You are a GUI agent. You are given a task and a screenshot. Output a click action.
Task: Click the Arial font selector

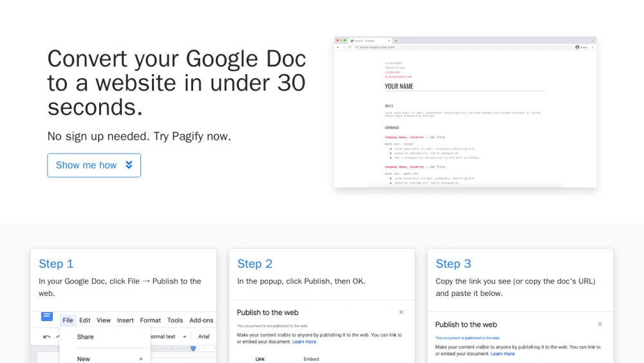(204, 337)
